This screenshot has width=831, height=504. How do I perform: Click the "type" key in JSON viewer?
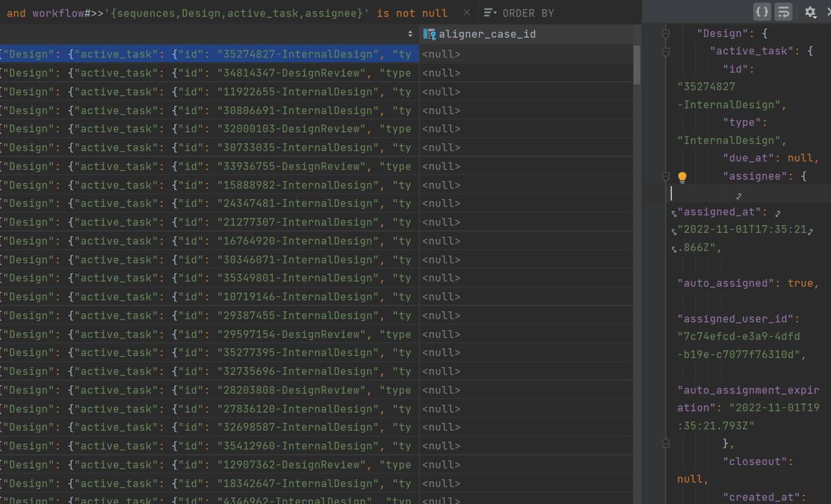[742, 122]
